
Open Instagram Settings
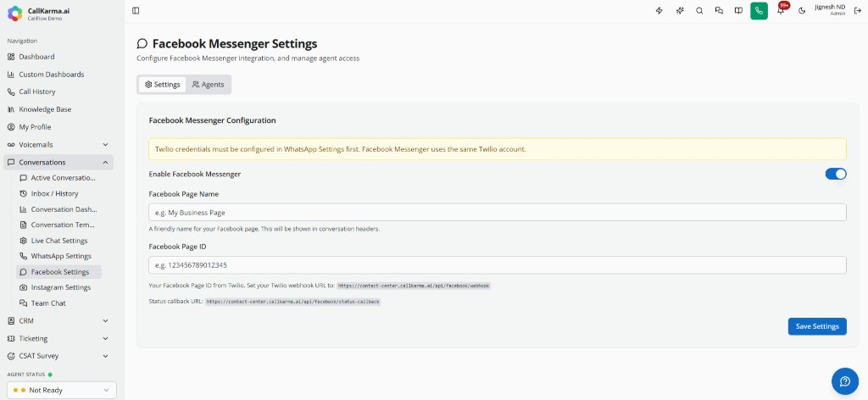58,287
